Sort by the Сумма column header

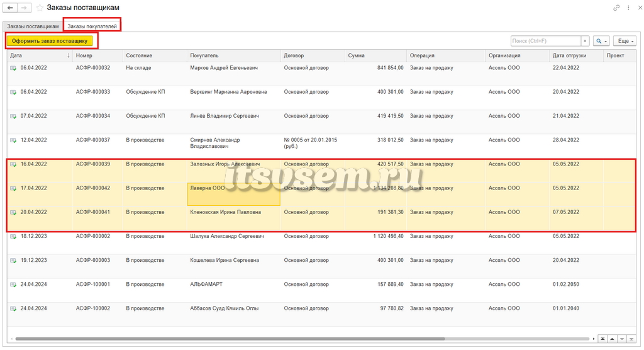pyautogui.click(x=375, y=55)
